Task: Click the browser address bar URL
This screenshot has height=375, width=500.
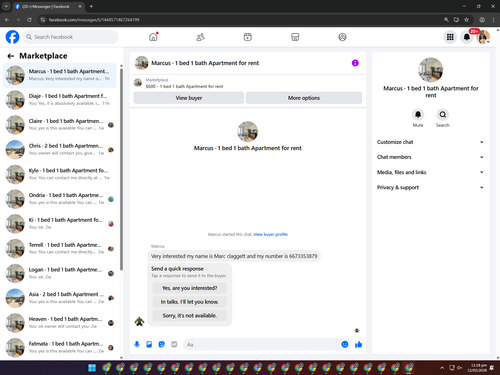Action: pos(94,20)
